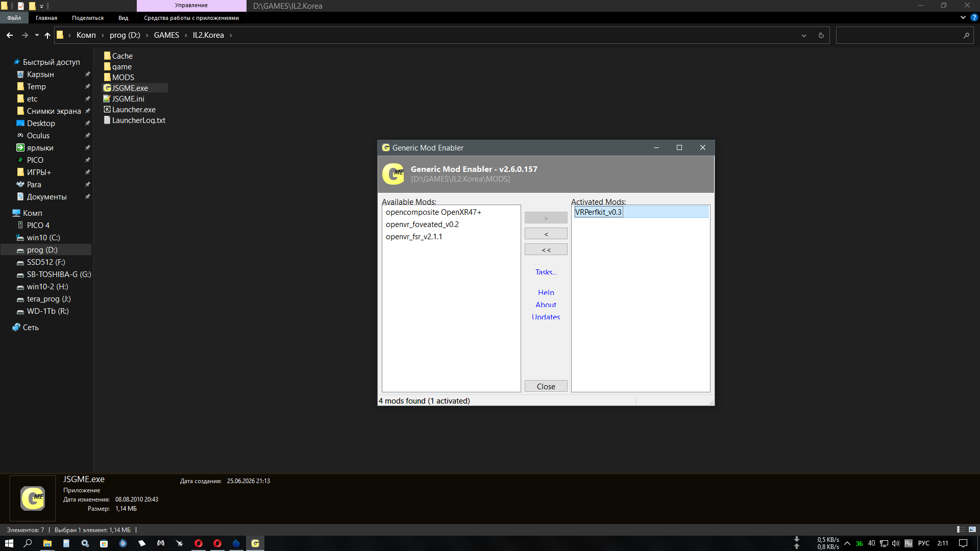Open the Сеть network item

coord(31,327)
